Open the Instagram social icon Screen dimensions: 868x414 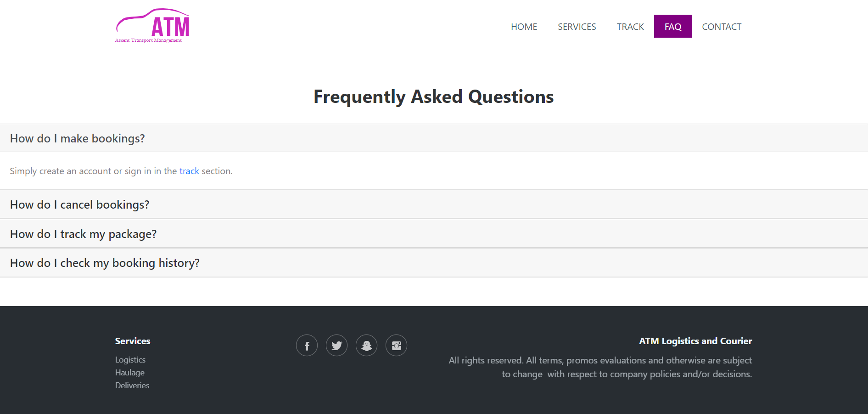(x=396, y=346)
